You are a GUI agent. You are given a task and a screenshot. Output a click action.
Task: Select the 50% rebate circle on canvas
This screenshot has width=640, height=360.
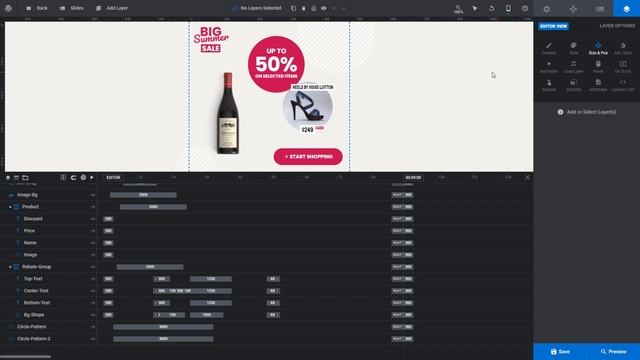[x=276, y=64]
